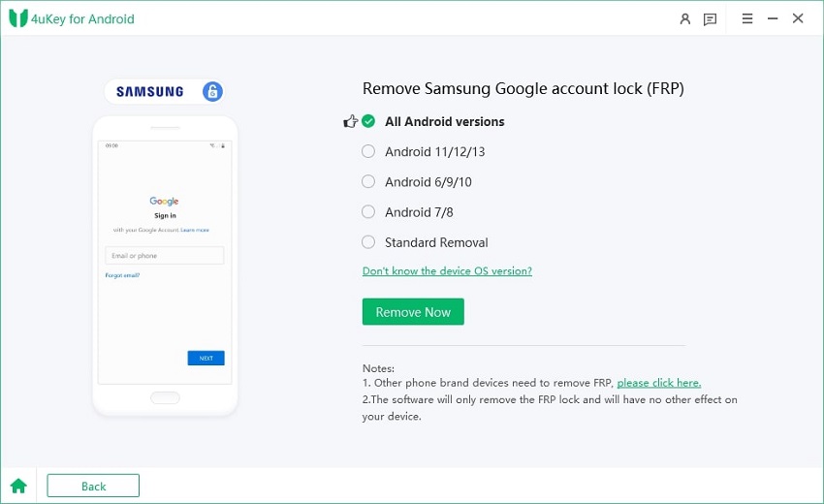The width and height of the screenshot is (824, 504).
Task: Minimize the 4uKey window
Action: point(773,18)
